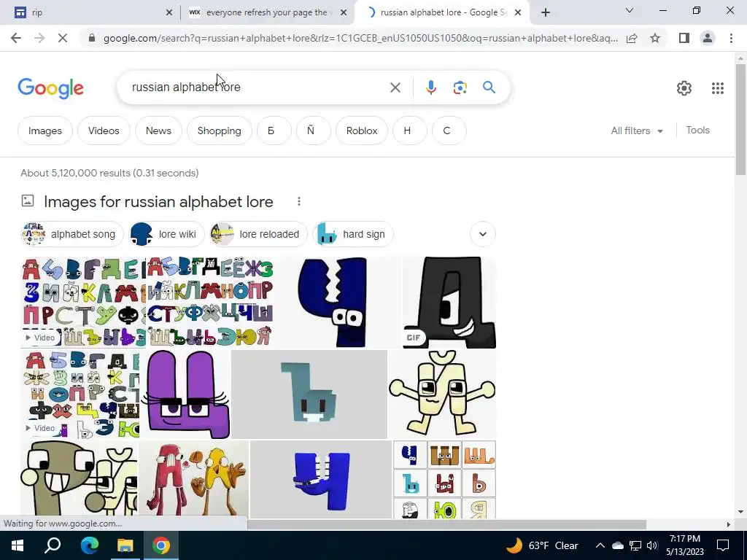Open dark blue Ч character thumbnail
The image size is (747, 560).
[338, 303]
